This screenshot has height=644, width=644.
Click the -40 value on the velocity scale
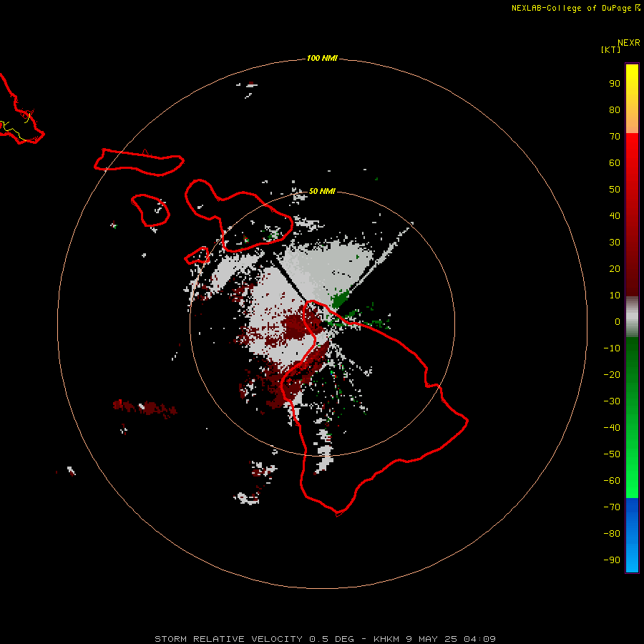612,428
